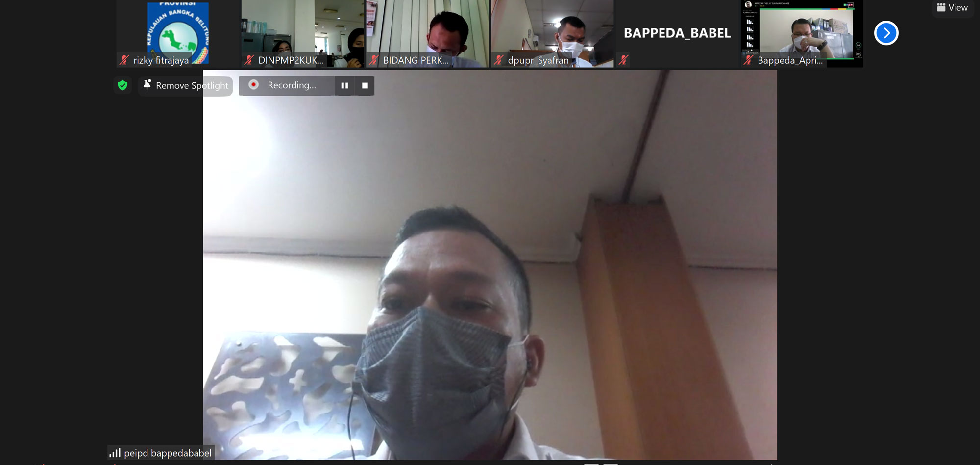Viewport: 980px width, 465px height.
Task: Click signal strength icon near peipd bappedababel
Action: tap(115, 453)
